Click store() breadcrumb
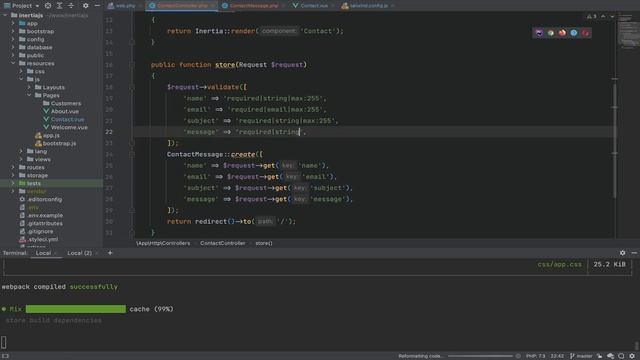Viewport: 640px width, 360px height. 264,243
